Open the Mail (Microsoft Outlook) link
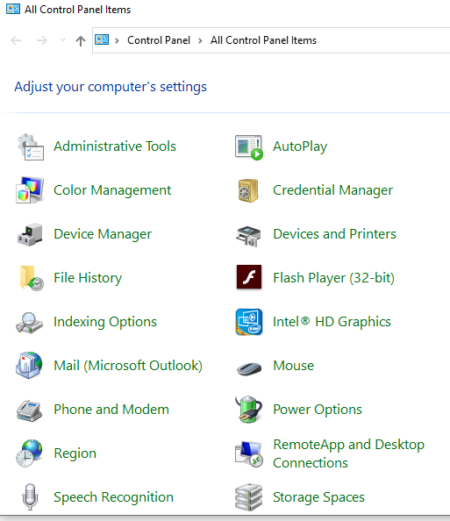The width and height of the screenshot is (450, 521). [x=128, y=366]
